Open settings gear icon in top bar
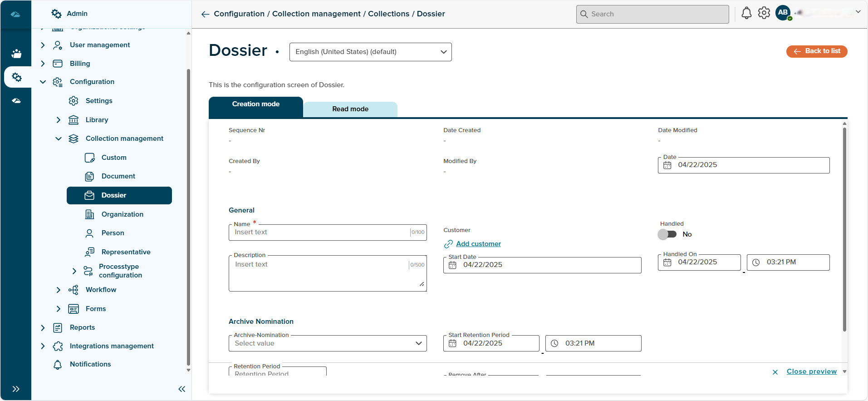This screenshot has height=401, width=868. tap(764, 13)
